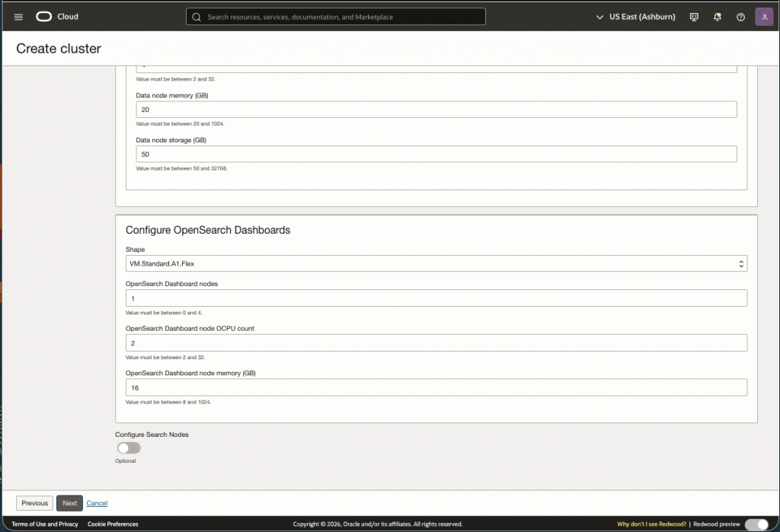Image resolution: width=780 pixels, height=532 pixels.
Task: Click the Previous button
Action: tap(34, 503)
